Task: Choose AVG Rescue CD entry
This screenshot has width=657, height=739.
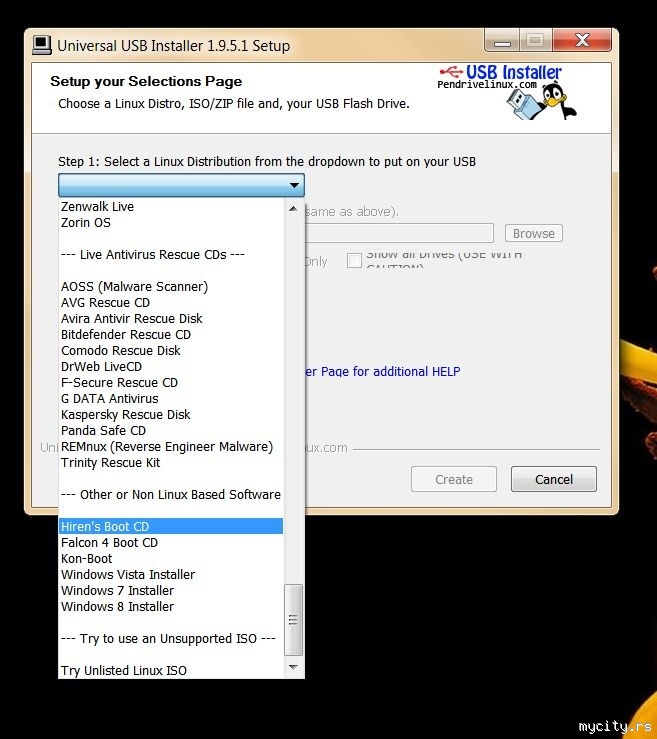Action: (x=171, y=303)
